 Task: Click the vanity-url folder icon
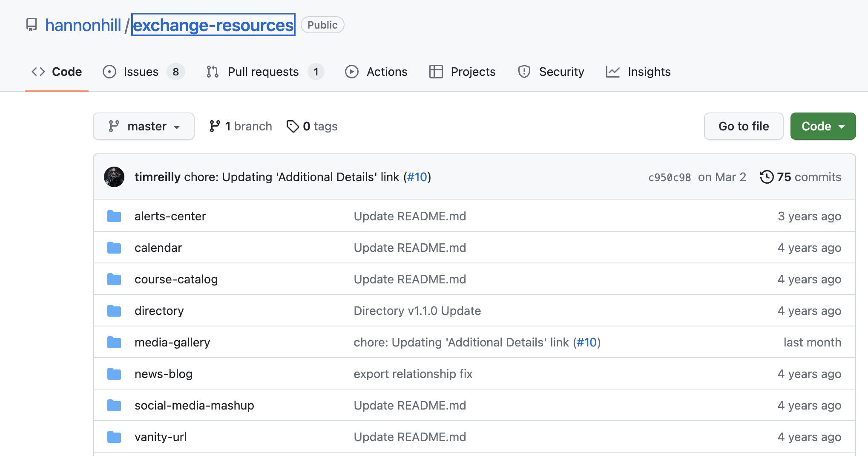click(x=114, y=437)
